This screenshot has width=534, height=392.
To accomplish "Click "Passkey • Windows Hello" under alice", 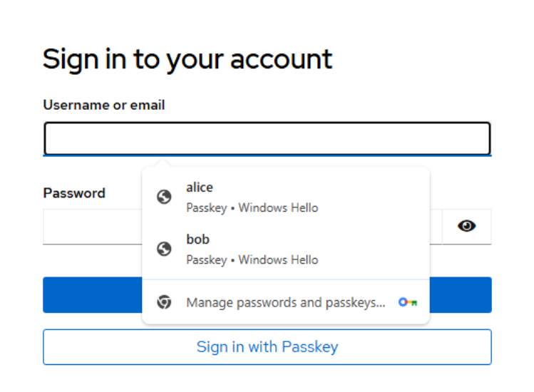I will click(x=252, y=208).
